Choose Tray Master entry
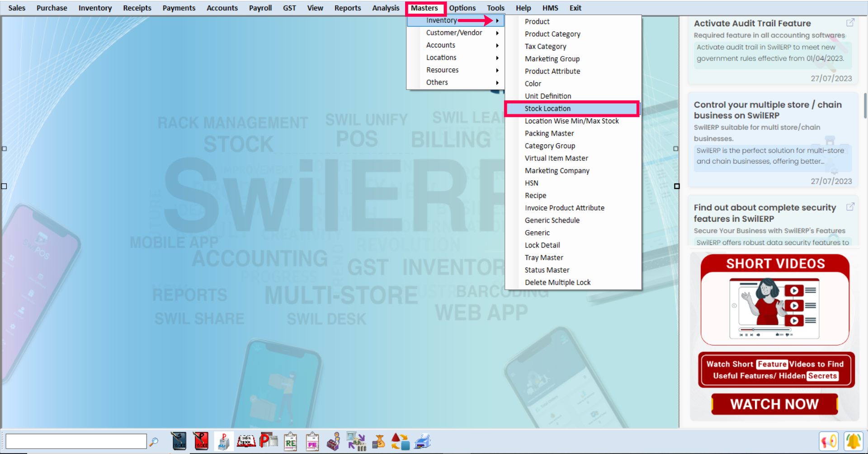The image size is (868, 454). (x=573, y=258)
